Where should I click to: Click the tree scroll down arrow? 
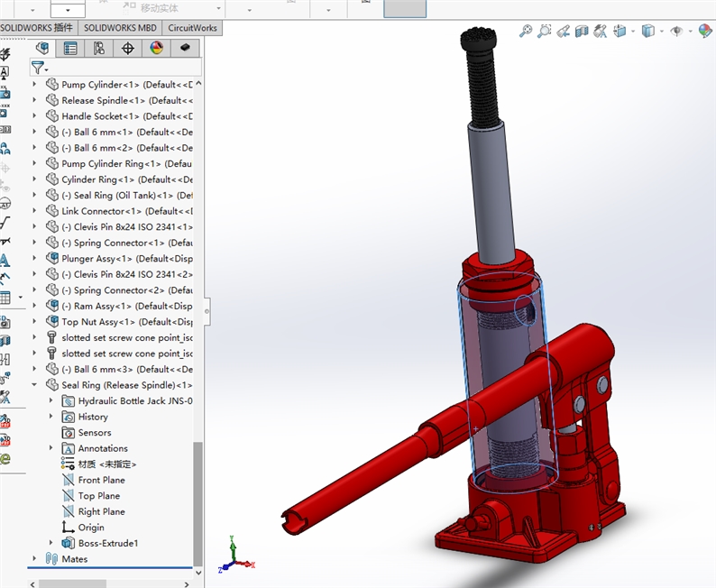pos(198,572)
